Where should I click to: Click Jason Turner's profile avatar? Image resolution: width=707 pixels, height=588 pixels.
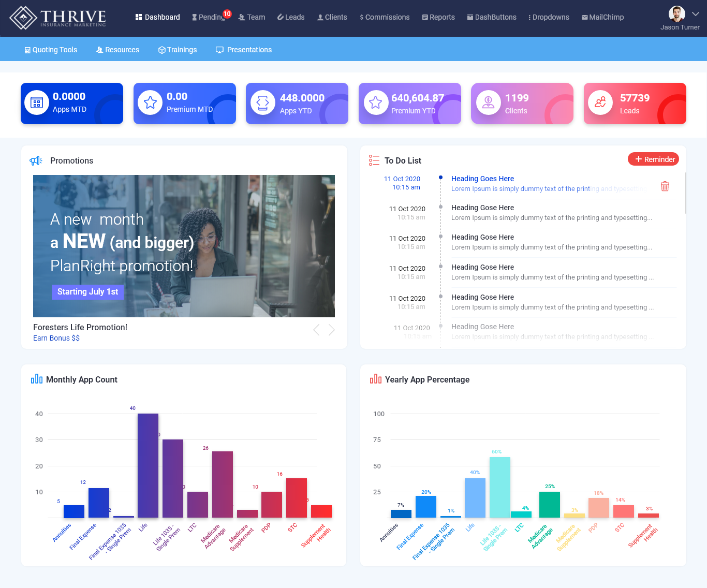point(677,14)
